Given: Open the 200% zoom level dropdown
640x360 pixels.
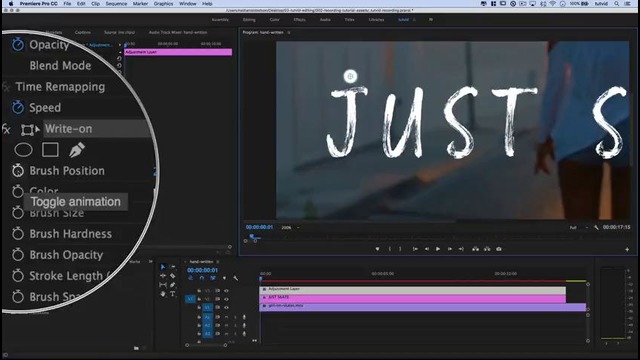Looking at the screenshot, I should click(x=290, y=227).
